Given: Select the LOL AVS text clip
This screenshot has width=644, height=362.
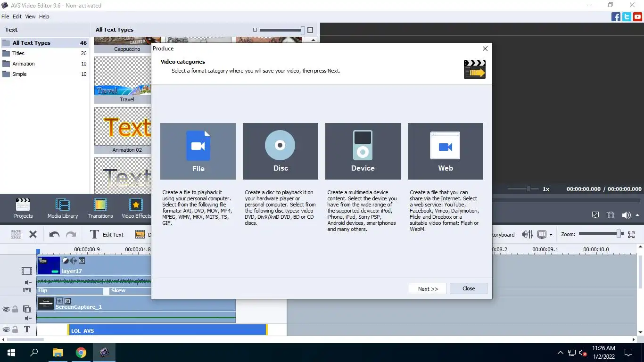Looking at the screenshot, I should tap(167, 330).
